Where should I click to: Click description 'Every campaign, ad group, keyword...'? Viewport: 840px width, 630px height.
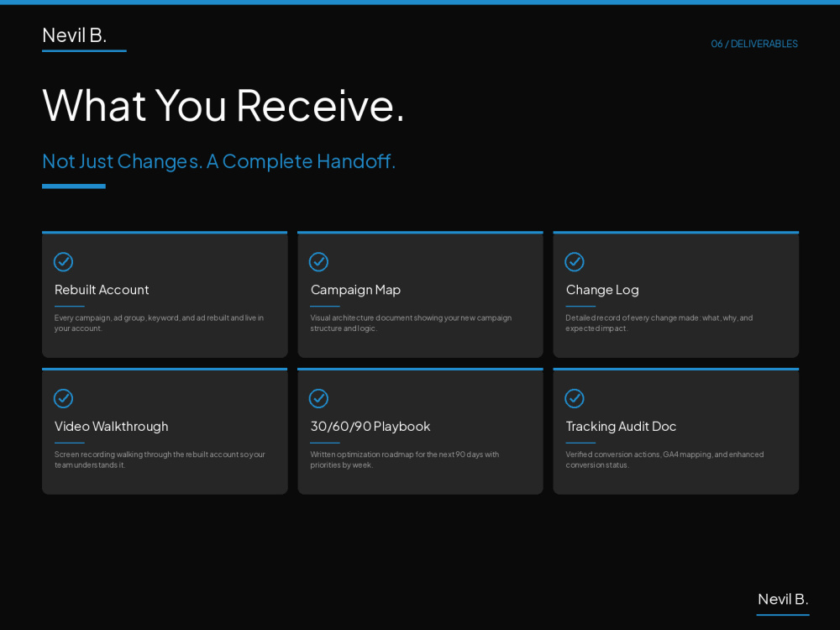(x=159, y=323)
